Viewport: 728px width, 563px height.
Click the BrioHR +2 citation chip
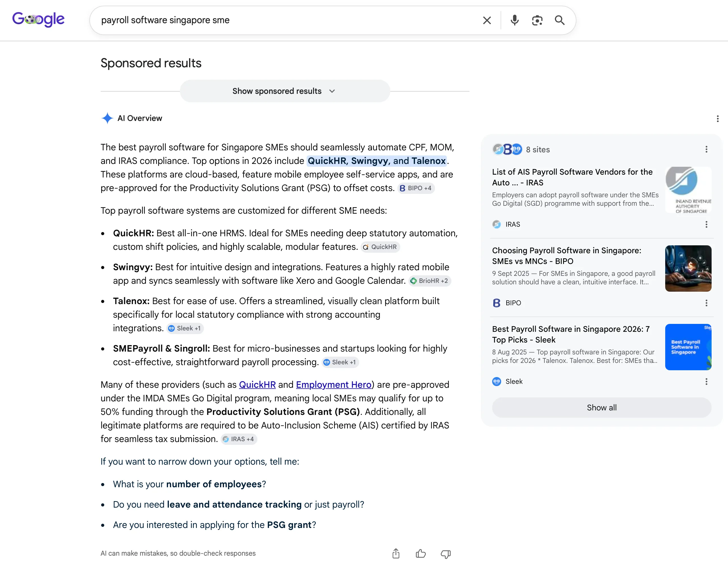(x=430, y=281)
